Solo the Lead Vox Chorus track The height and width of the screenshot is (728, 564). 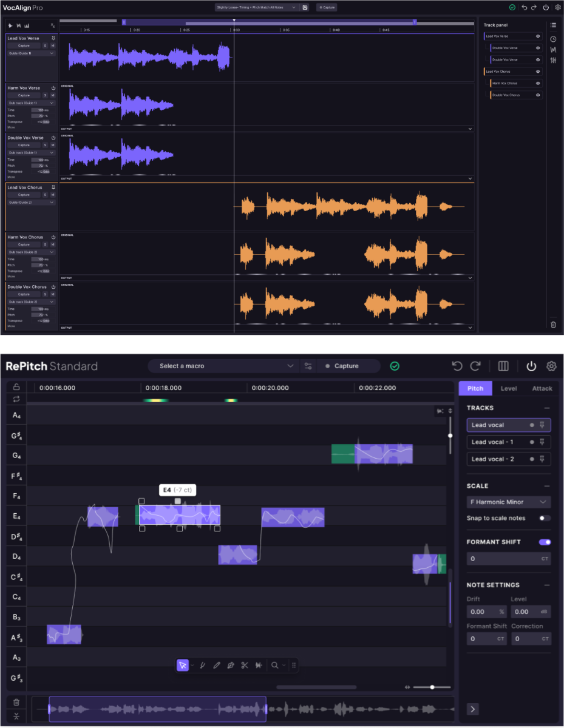[45, 195]
